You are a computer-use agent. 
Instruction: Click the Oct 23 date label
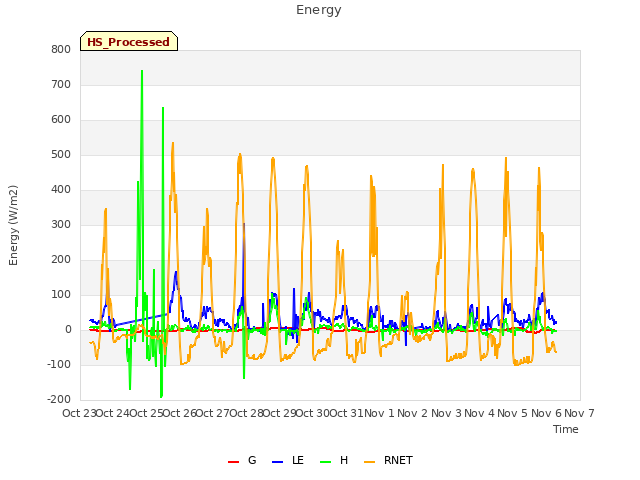79,413
